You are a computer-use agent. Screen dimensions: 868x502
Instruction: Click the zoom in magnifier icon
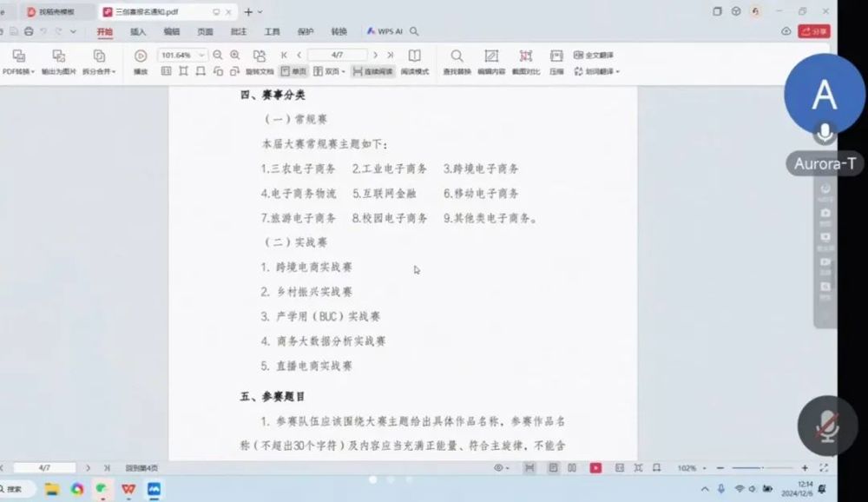pos(234,55)
